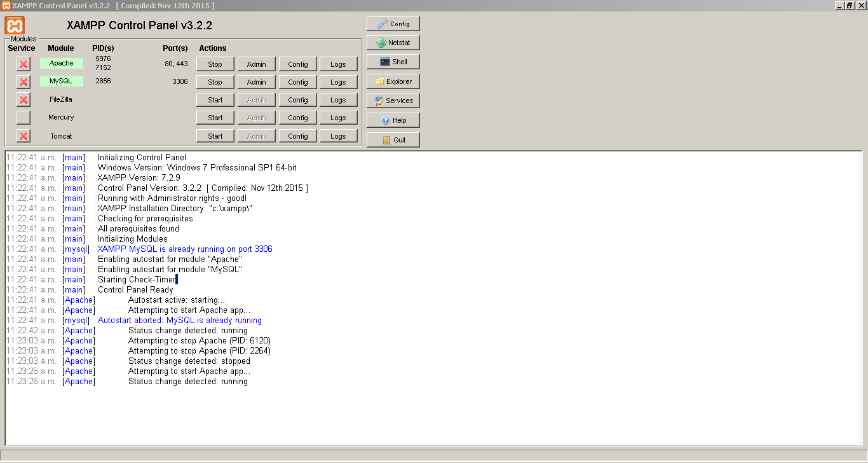The height and width of the screenshot is (463, 868).
Task: Toggle the Apache service install checkbox
Action: [x=24, y=64]
